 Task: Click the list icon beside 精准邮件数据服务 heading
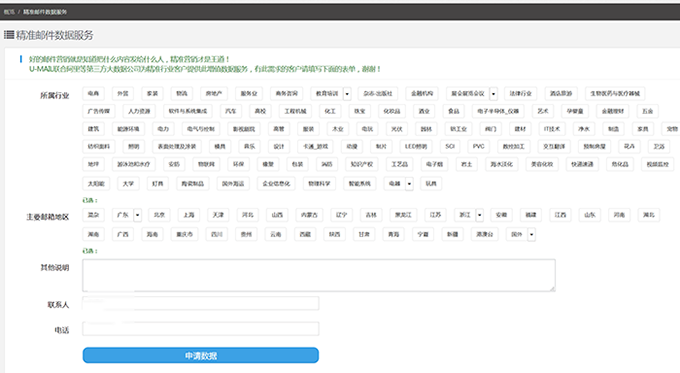click(x=9, y=35)
